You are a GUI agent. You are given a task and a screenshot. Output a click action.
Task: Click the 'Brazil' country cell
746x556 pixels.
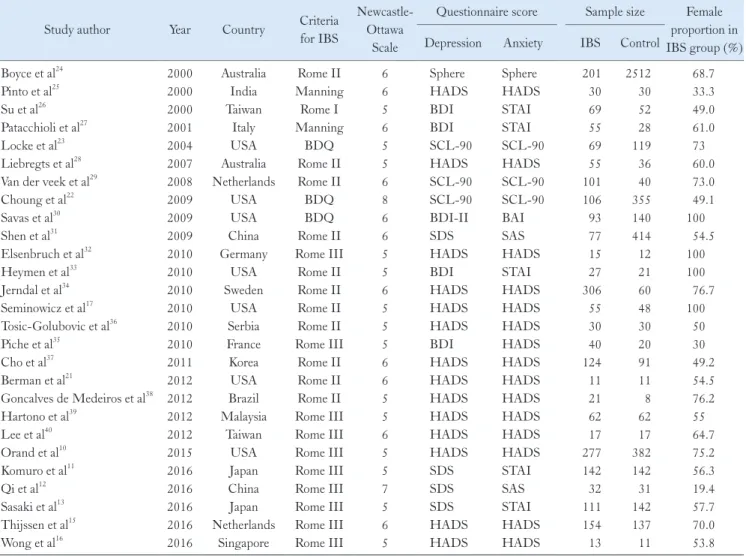(x=244, y=399)
